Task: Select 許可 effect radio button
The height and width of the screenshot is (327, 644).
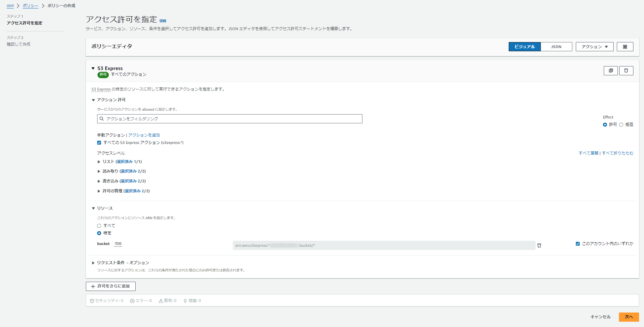Action: pyautogui.click(x=605, y=124)
